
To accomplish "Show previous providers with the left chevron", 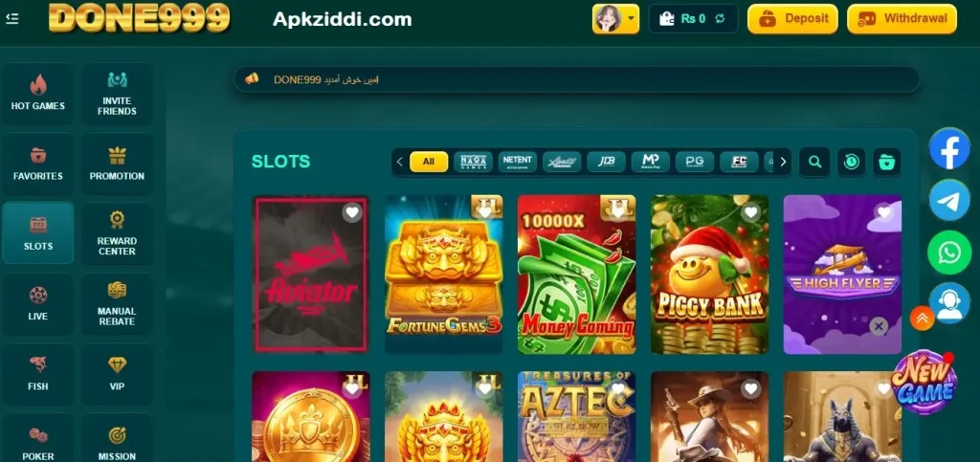I will coord(400,162).
